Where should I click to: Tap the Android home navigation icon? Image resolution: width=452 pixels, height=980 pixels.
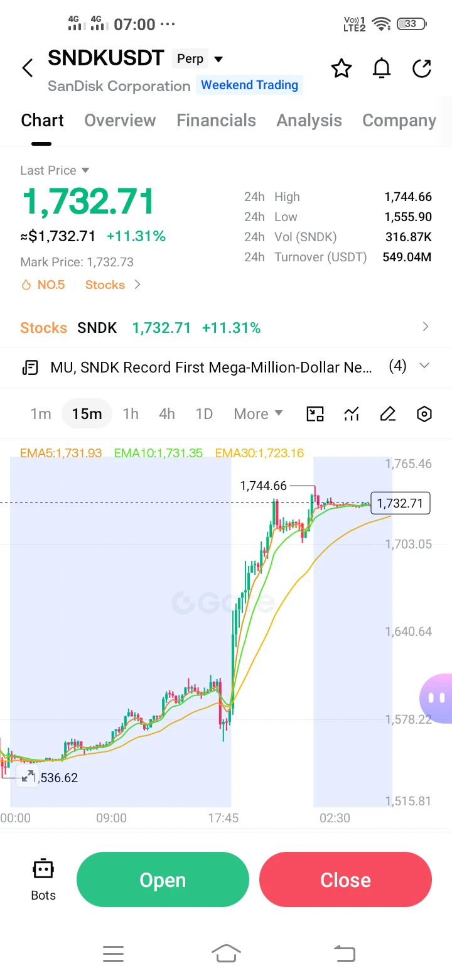(226, 954)
